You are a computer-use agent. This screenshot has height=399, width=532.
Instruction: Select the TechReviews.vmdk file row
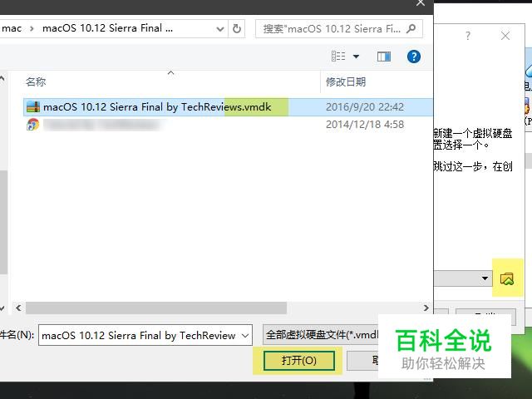tap(228, 107)
